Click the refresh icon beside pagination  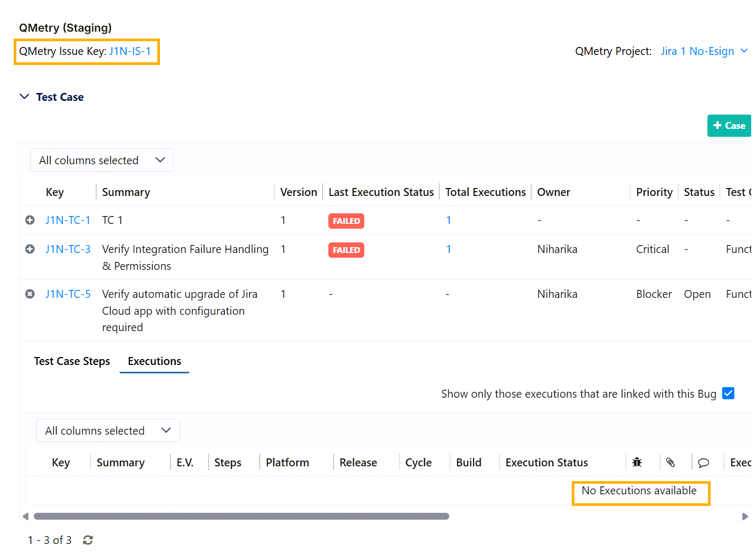(x=88, y=540)
